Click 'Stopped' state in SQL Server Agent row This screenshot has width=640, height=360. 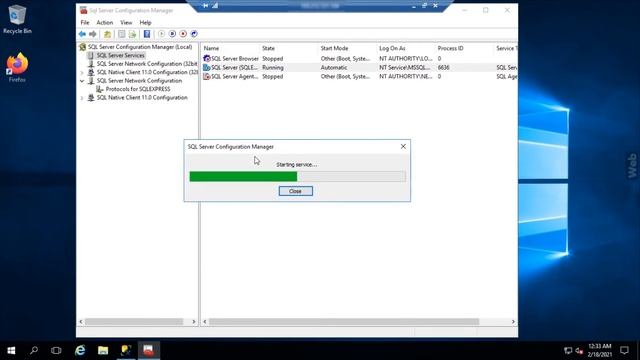point(272,76)
